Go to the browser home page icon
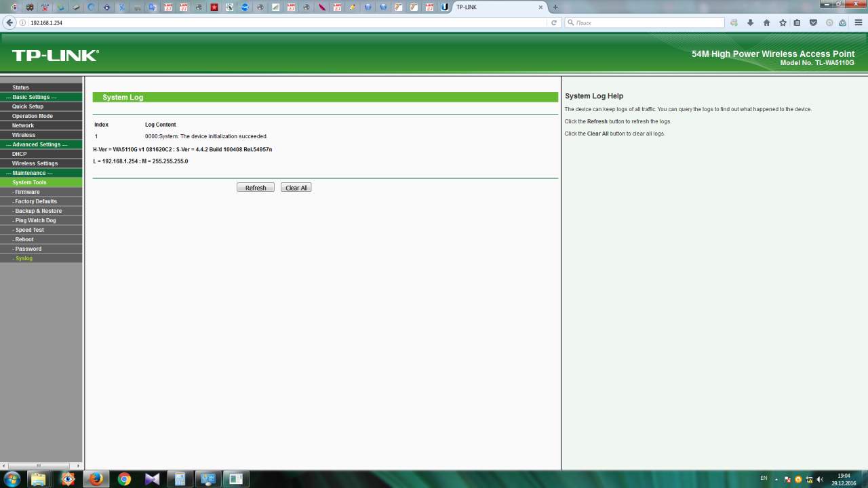This screenshot has height=488, width=868. click(766, 22)
